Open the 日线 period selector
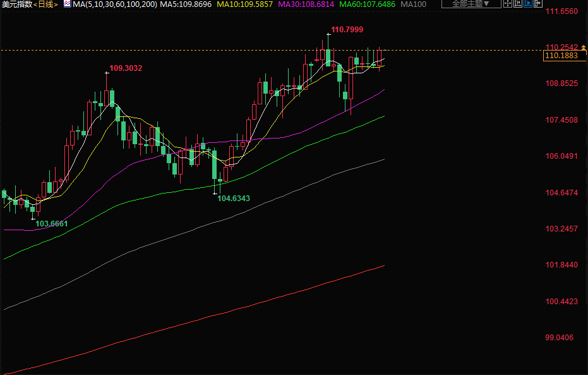Image resolution: width=588 pixels, height=375 pixels. coord(45,4)
